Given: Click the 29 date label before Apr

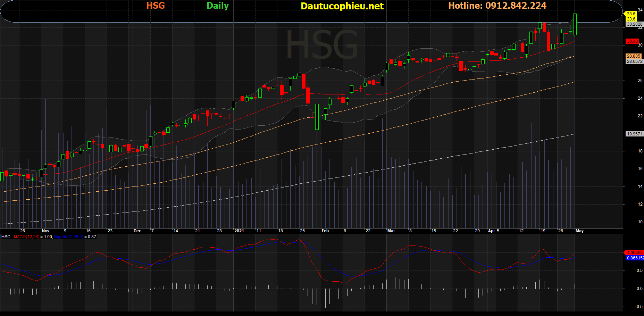Looking at the screenshot, I should point(477,231).
